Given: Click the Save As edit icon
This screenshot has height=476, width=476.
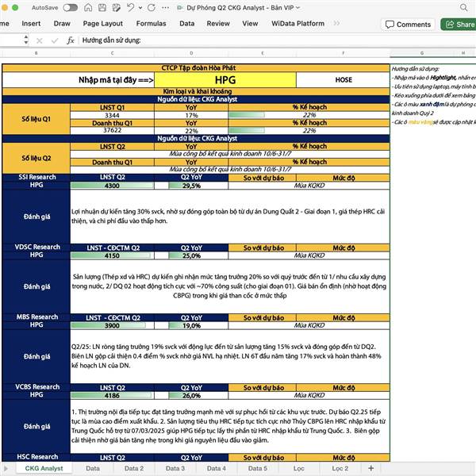Looking at the screenshot, I should coord(117,8).
